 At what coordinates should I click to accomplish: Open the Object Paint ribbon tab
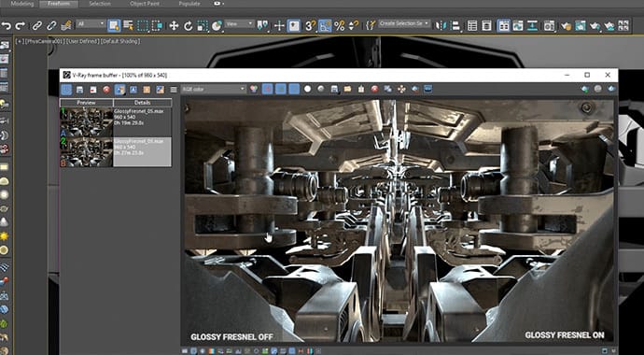[144, 4]
